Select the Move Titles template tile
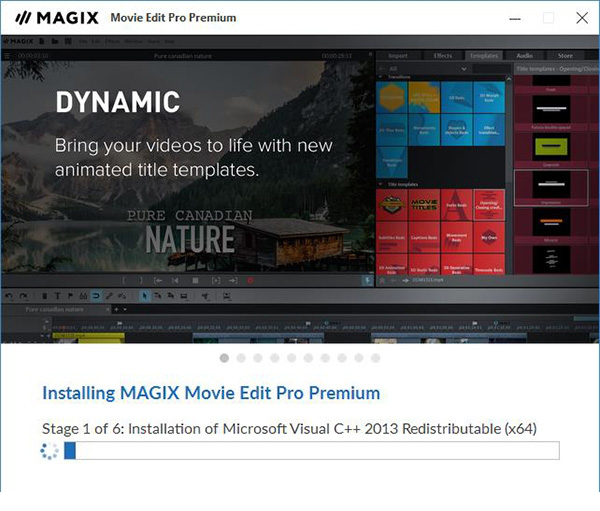Screen dimensions: 600x511 coord(424,205)
